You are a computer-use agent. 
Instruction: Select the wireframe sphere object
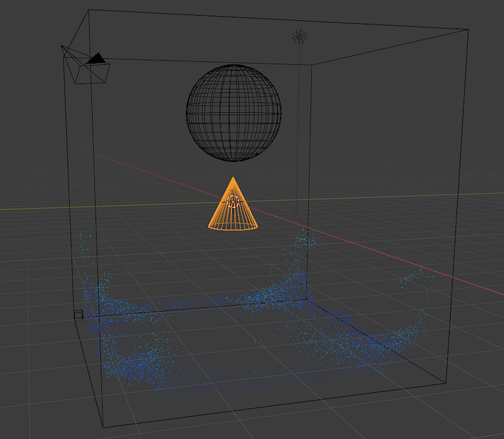(x=234, y=113)
